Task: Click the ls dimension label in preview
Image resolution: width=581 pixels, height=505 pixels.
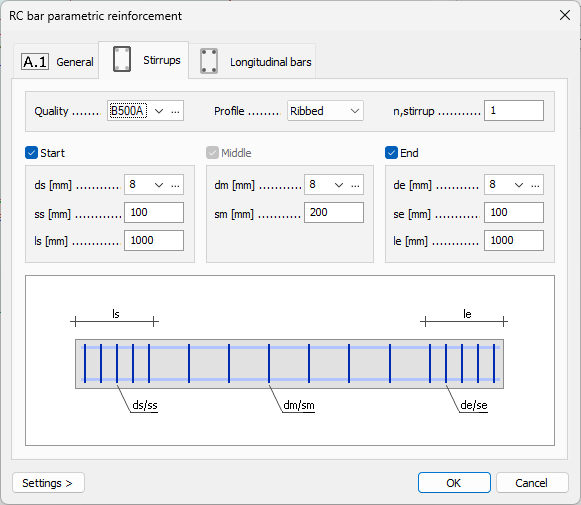Action: tap(116, 314)
